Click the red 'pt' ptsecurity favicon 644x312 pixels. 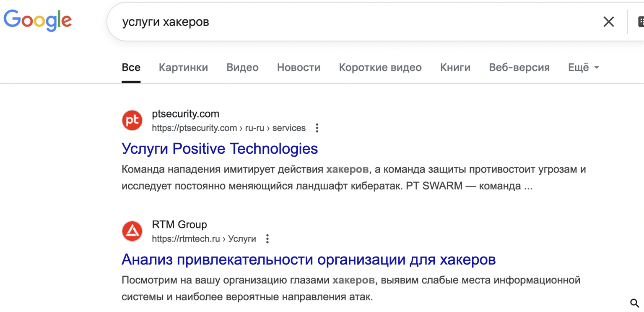[x=132, y=121]
